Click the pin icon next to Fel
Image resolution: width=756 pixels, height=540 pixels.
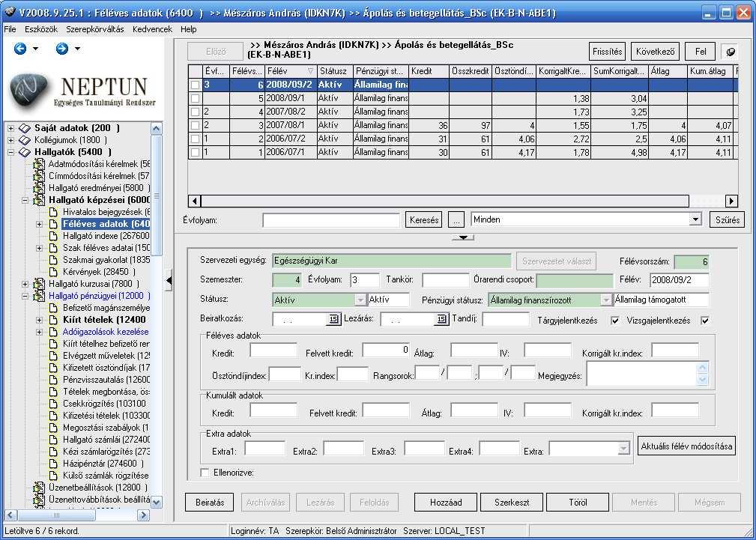(730, 52)
